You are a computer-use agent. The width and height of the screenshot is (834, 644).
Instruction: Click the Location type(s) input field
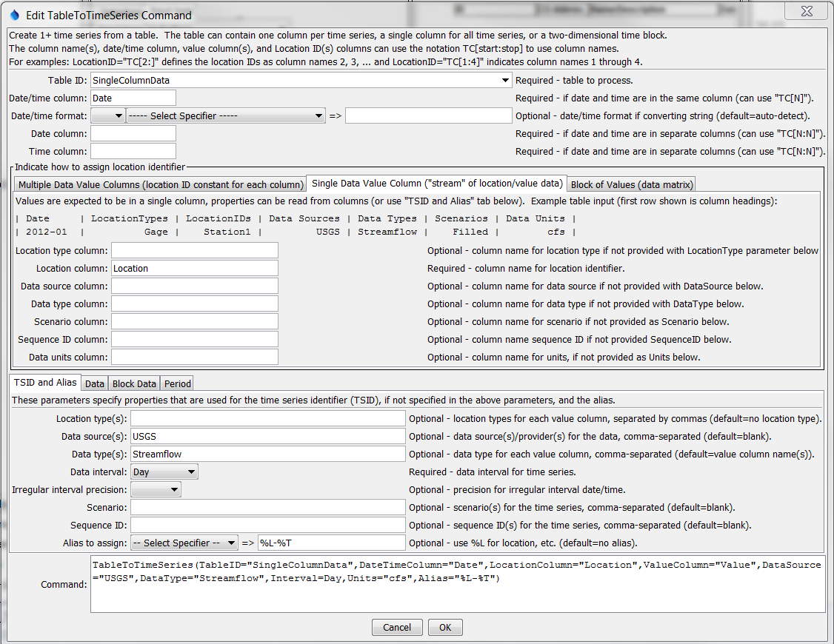pyautogui.click(x=268, y=419)
